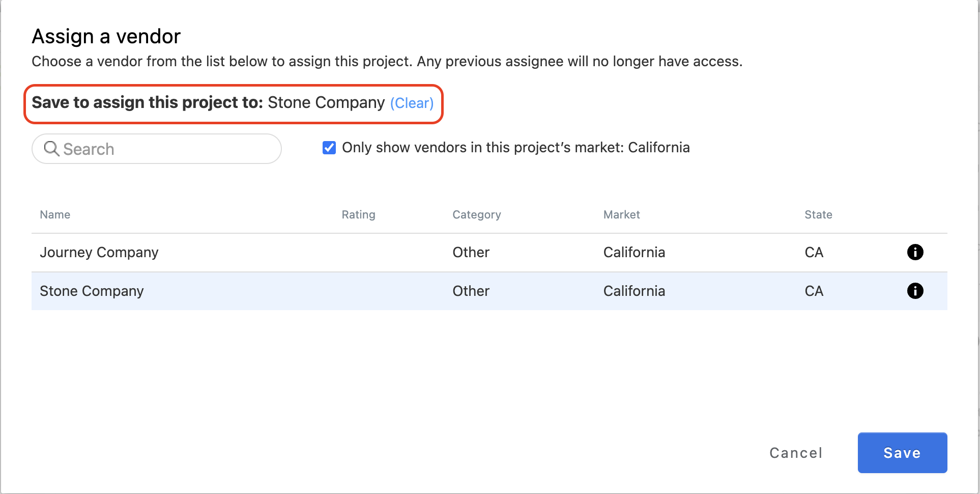Select the Journey Company vendor name

point(99,252)
